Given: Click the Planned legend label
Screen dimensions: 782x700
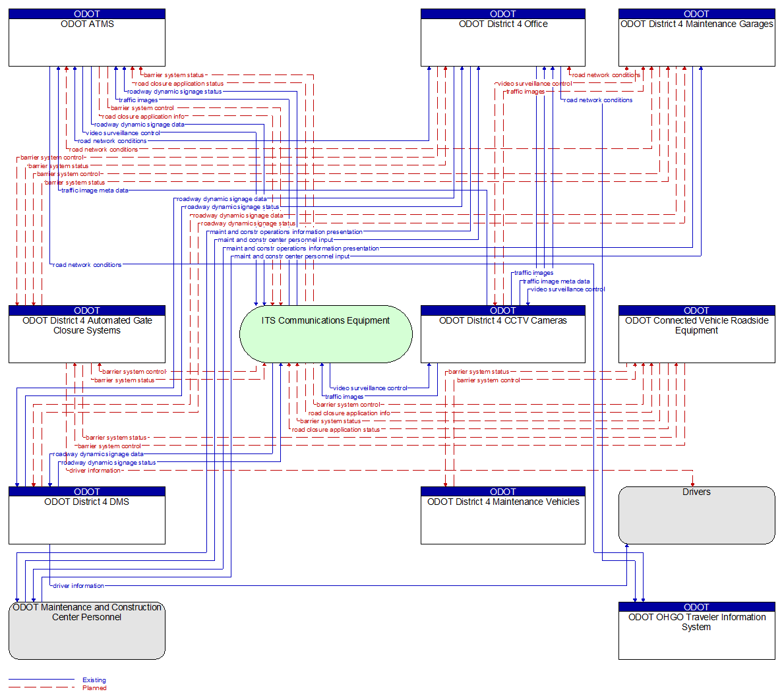Looking at the screenshot, I should point(94,688).
